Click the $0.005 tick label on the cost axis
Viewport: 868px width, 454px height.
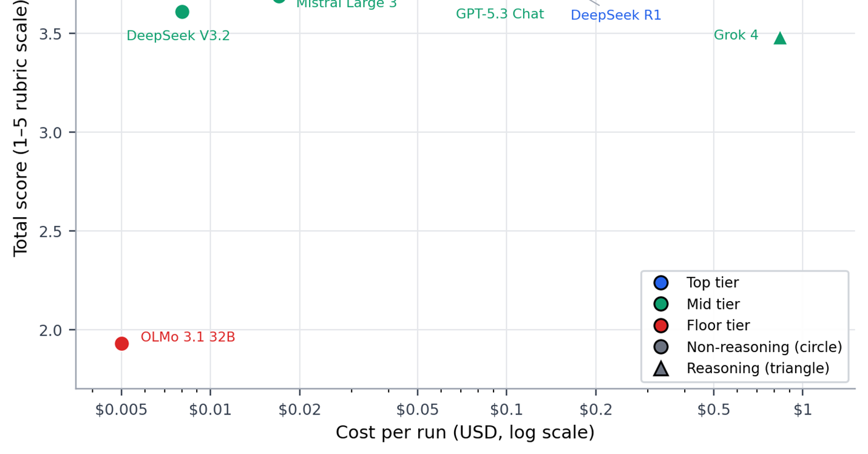point(121,410)
